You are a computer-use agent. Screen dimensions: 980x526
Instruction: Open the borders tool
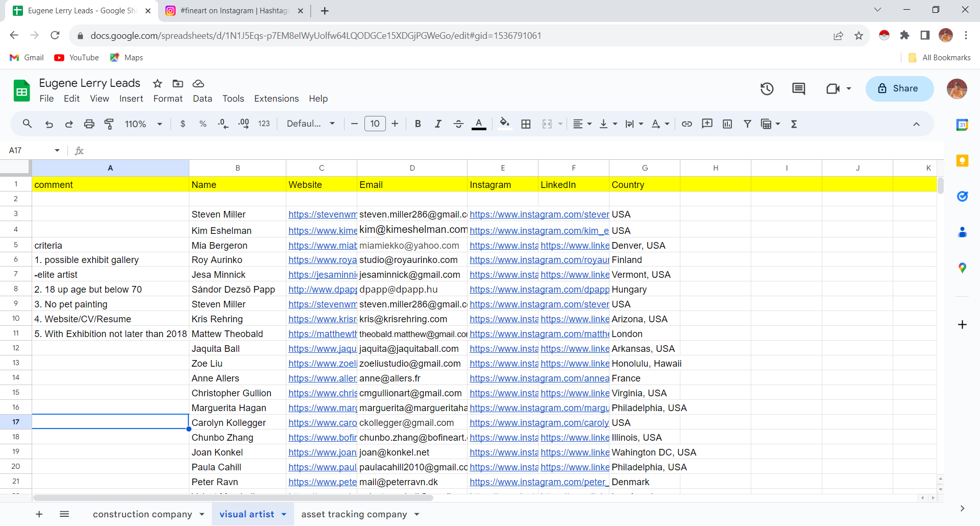click(526, 124)
